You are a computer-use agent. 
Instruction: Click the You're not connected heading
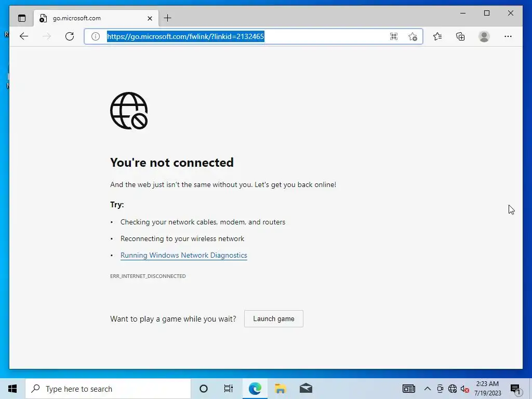coord(171,163)
